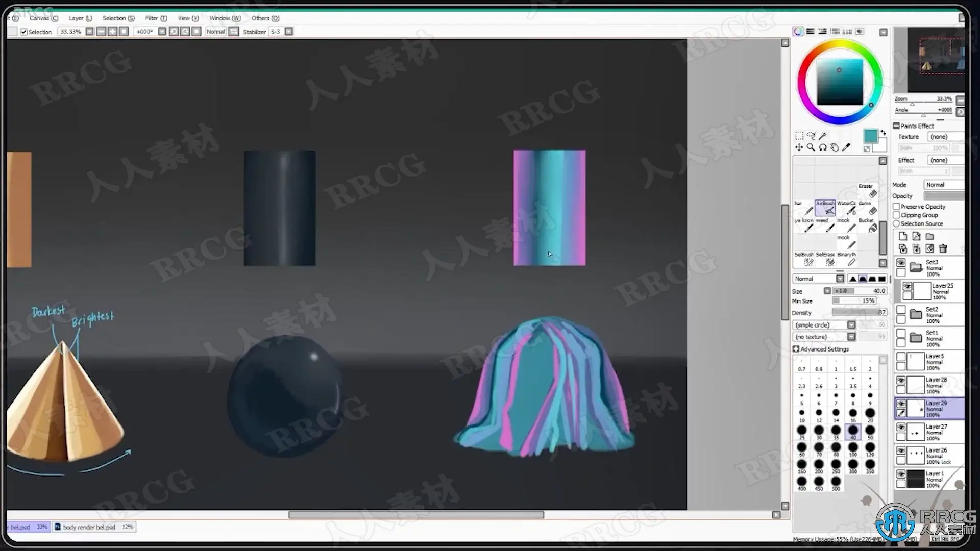Expand the Advanced Settings section
This screenshot has height=551, width=980.
point(796,349)
